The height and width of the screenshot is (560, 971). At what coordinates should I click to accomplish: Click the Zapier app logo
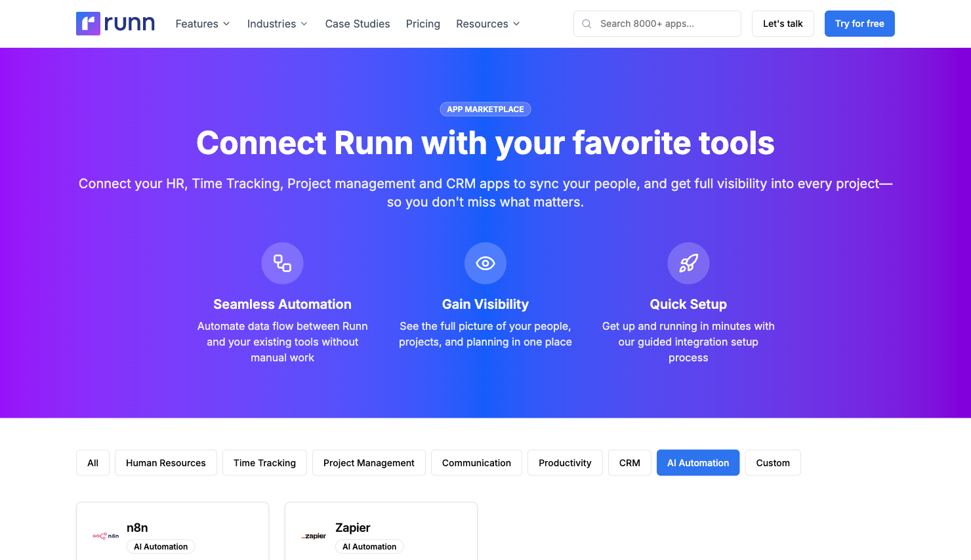314,536
